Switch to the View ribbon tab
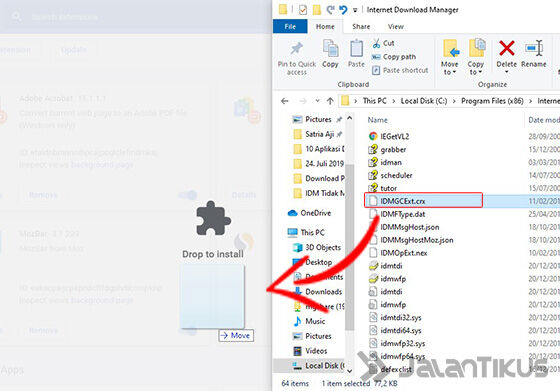Viewport: 560px width, 391px height. [396, 26]
